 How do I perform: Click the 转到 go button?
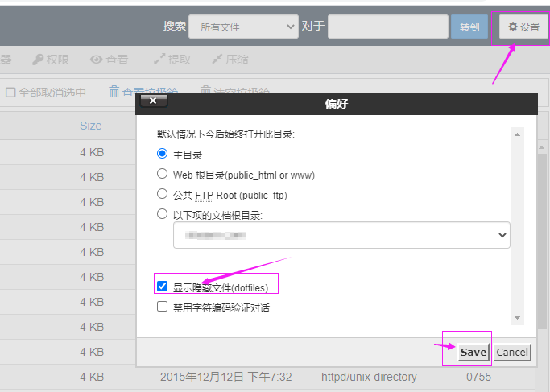(x=469, y=27)
